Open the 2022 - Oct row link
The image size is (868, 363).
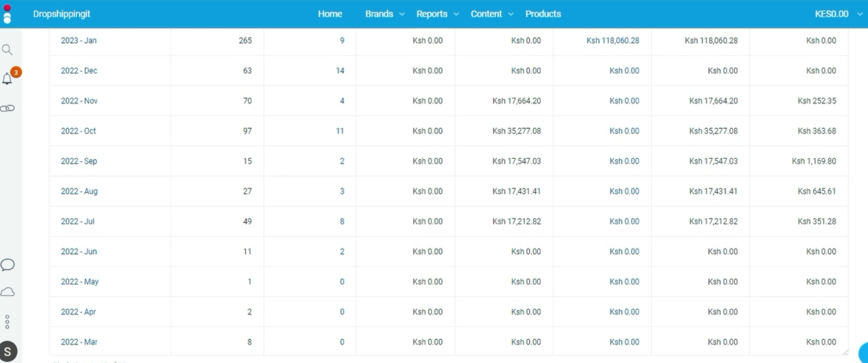click(x=78, y=131)
